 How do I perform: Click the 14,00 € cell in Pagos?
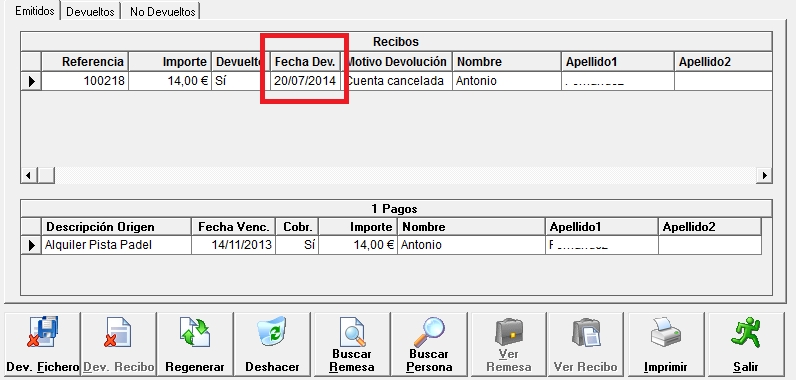click(x=358, y=245)
